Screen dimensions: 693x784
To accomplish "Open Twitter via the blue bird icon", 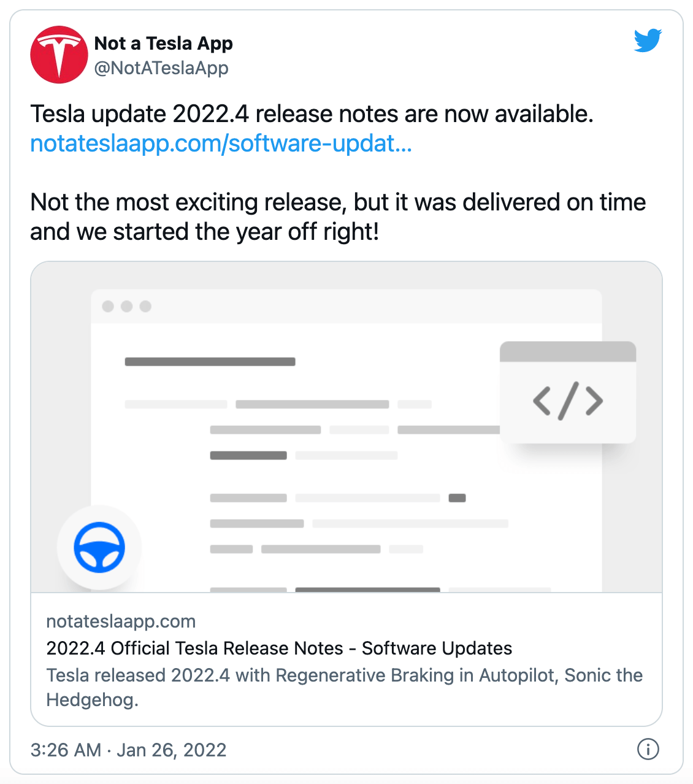I will pos(648,40).
